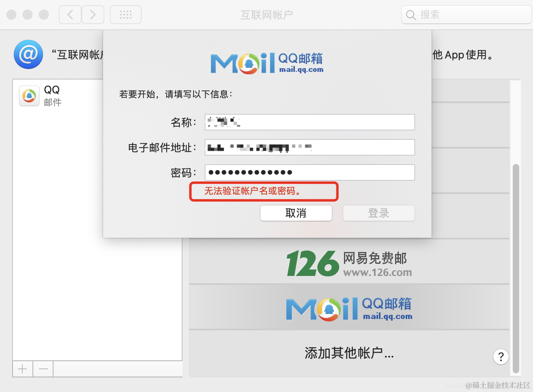Click the search magnifier icon
533x392 pixels.
pyautogui.click(x=411, y=15)
